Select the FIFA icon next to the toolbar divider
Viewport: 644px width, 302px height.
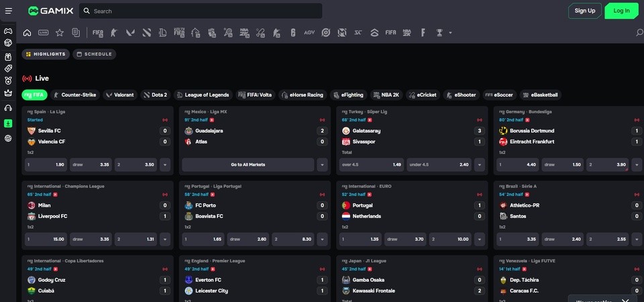[x=98, y=33]
